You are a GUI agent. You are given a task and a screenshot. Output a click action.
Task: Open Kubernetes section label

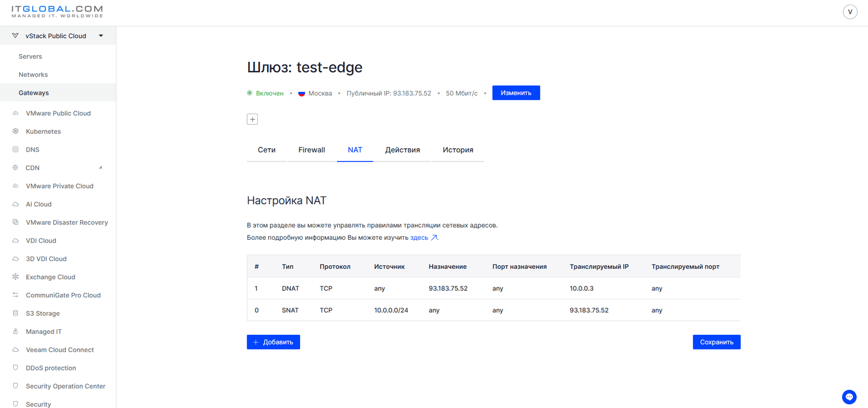pos(43,131)
